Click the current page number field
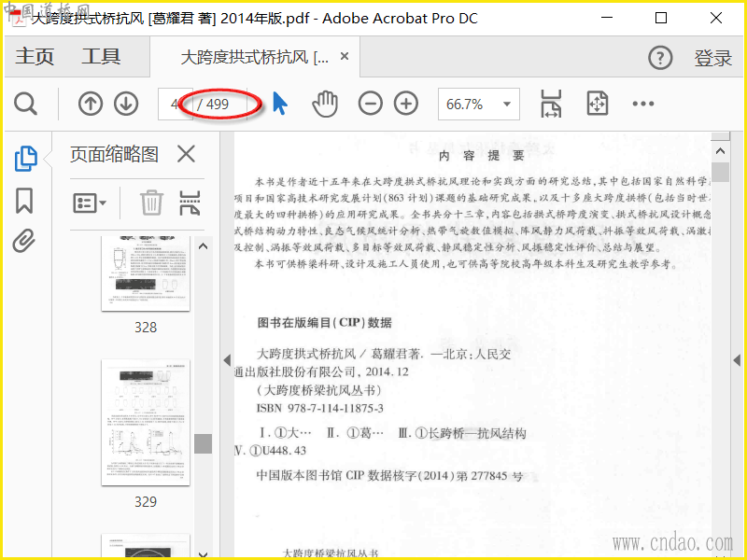The width and height of the screenshot is (747, 560). click(x=175, y=104)
